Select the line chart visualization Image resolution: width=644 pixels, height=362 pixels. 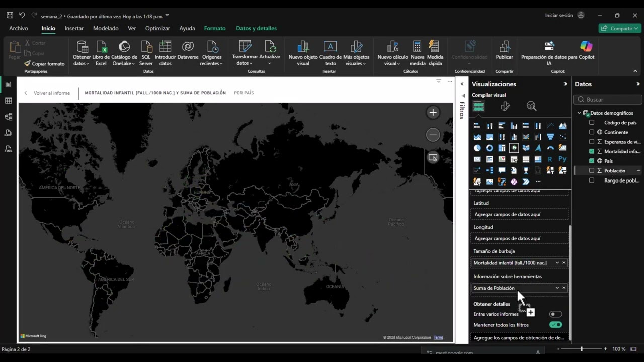tap(550, 126)
